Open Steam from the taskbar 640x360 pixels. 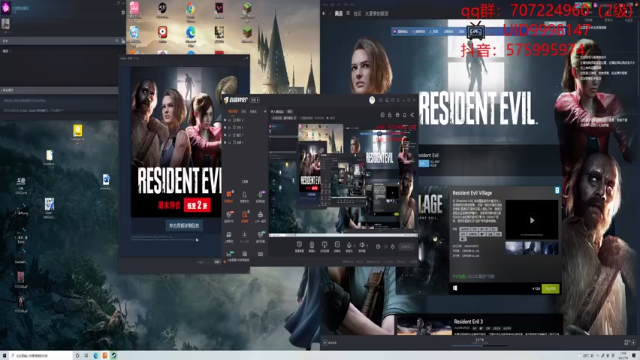click(x=114, y=356)
